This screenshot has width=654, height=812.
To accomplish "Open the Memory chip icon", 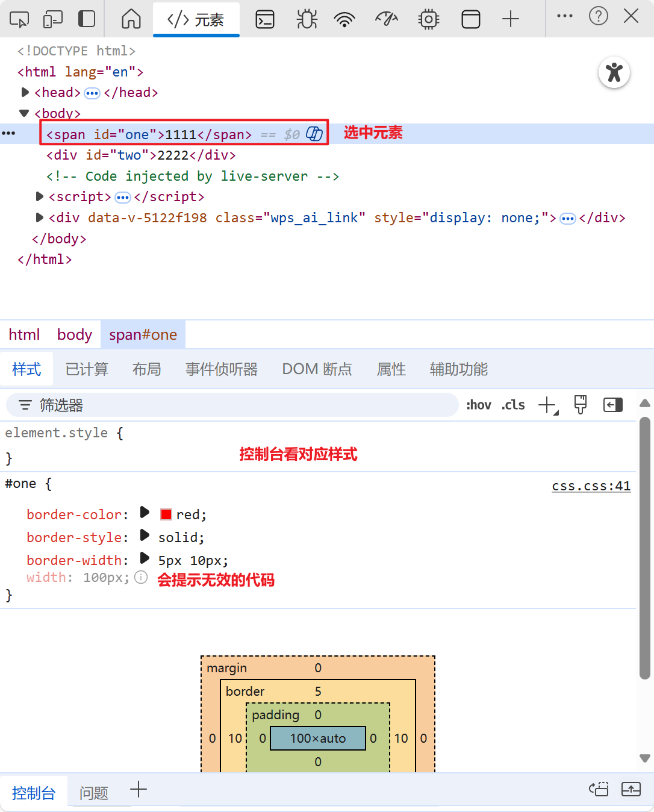I will click(429, 19).
